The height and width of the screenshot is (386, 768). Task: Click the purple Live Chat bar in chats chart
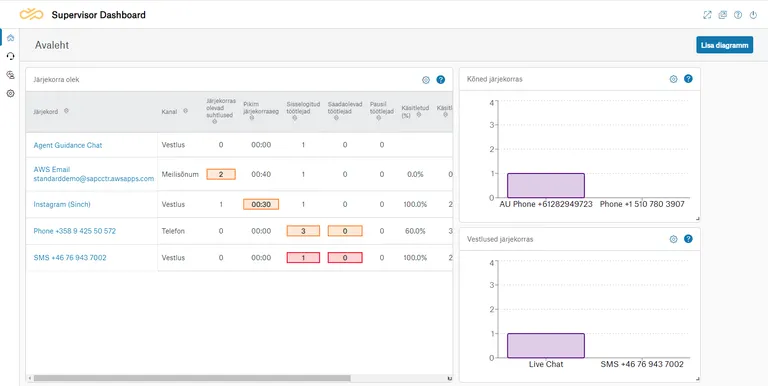(546, 345)
